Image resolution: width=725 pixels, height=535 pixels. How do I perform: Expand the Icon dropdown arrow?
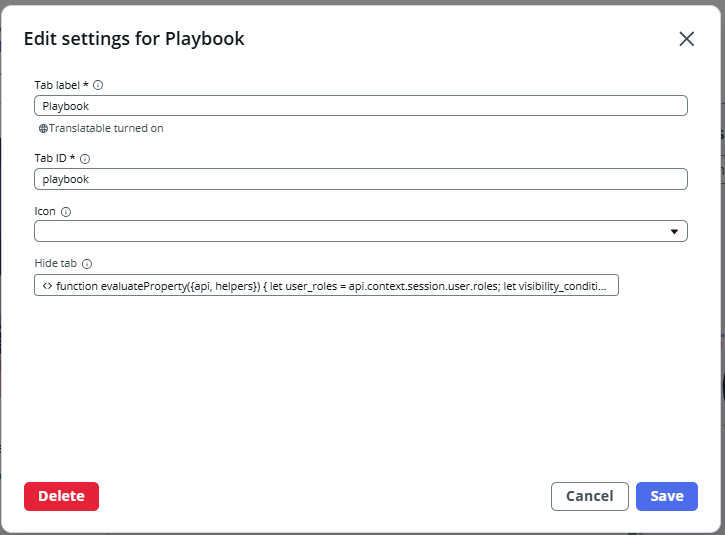pyautogui.click(x=674, y=232)
